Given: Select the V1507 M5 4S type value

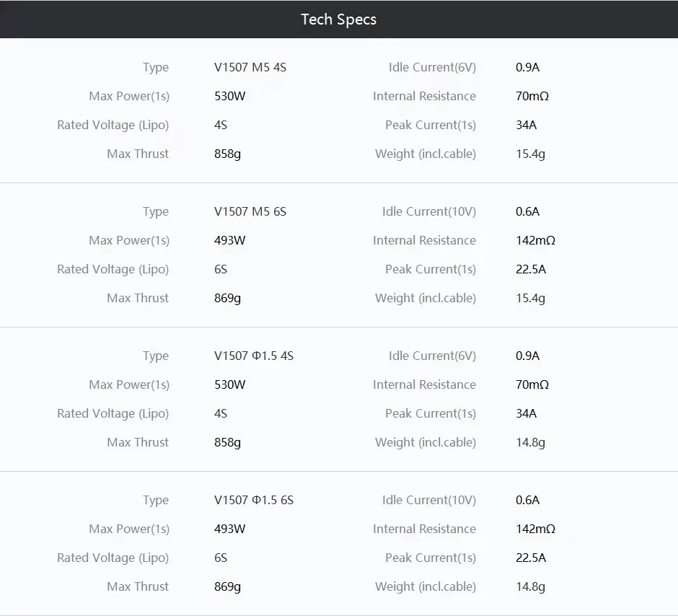Looking at the screenshot, I should (250, 67).
